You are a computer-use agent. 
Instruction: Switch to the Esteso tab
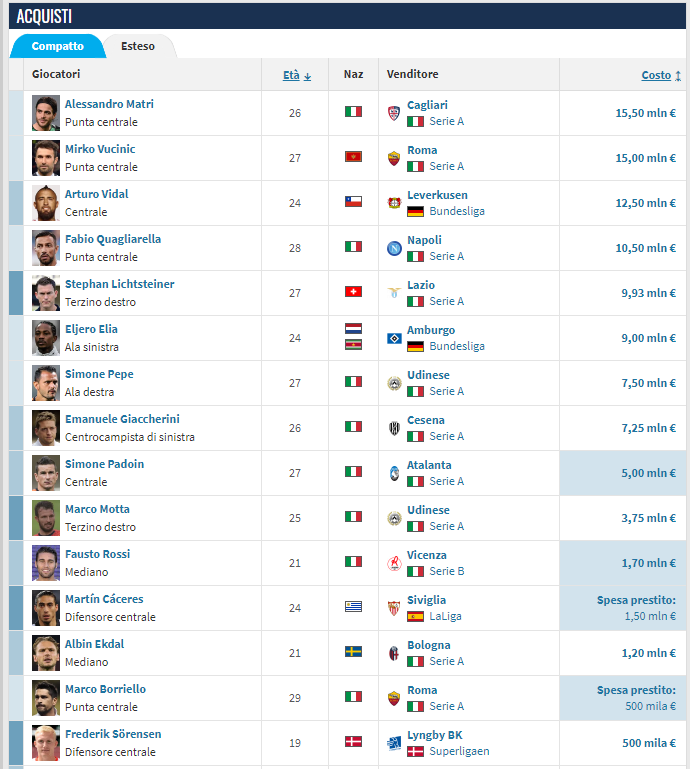coord(138,46)
